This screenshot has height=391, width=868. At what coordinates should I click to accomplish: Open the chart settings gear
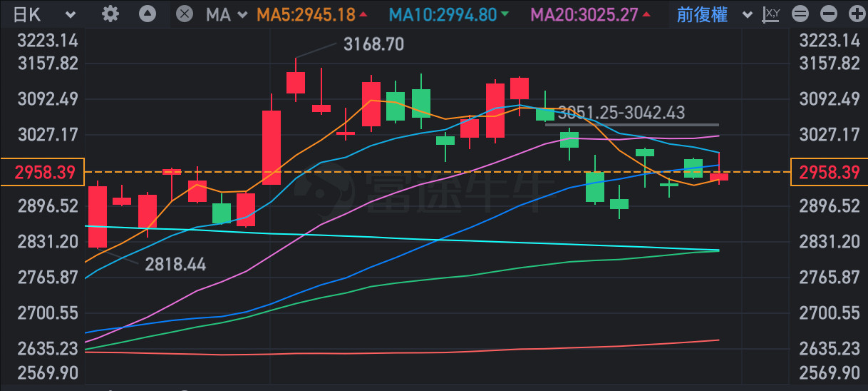click(x=110, y=14)
